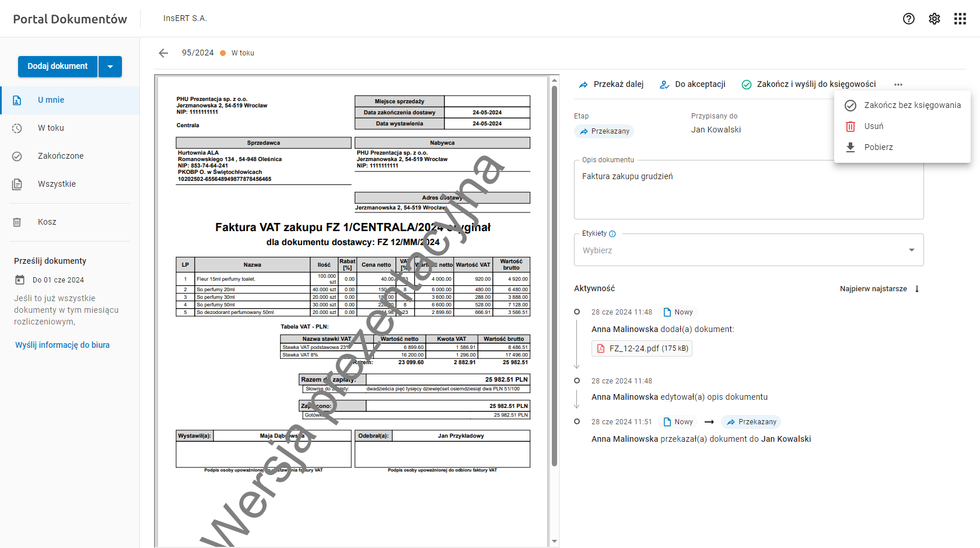Screen dimensions: 980x548
Task: Click the InsERT S.A. company name
Action: tap(185, 19)
